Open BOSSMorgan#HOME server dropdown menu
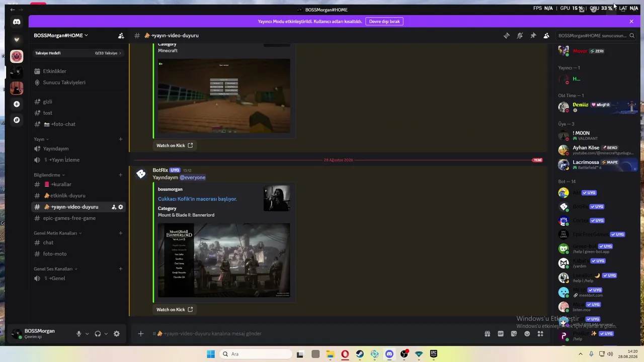The height and width of the screenshot is (362, 644). pyautogui.click(x=61, y=36)
